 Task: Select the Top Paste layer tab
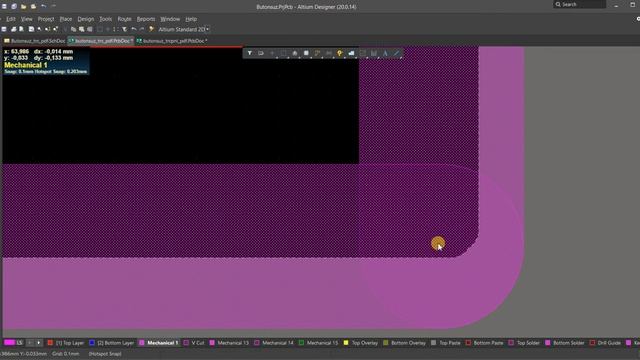point(446,343)
